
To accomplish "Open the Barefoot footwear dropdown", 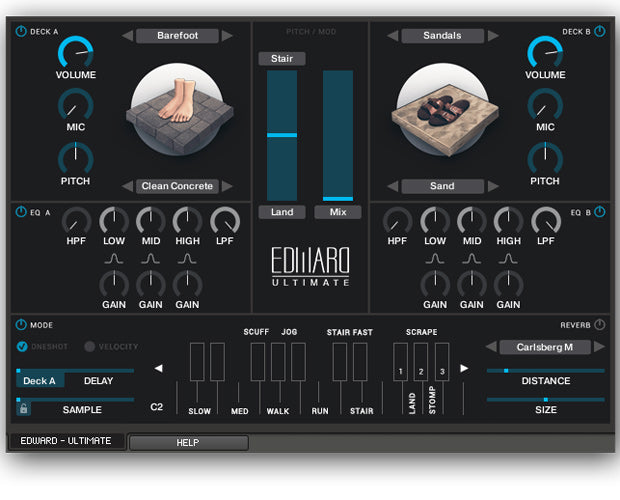I will coord(177,36).
